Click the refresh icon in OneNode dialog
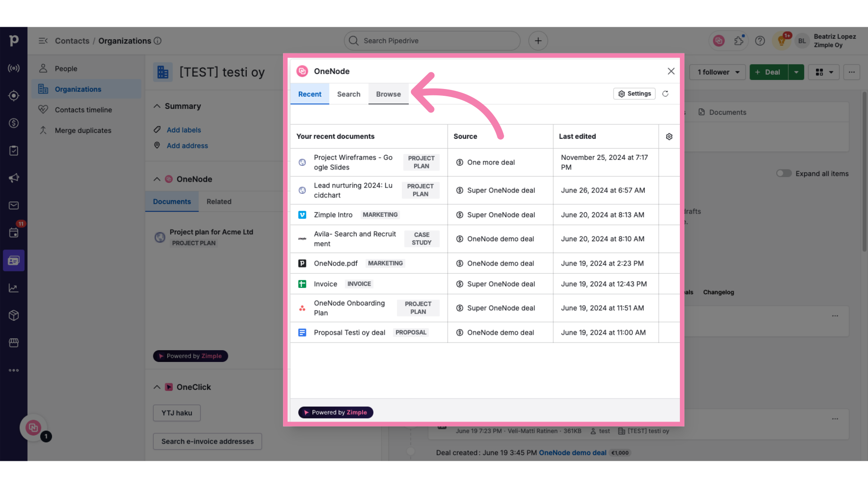The height and width of the screenshot is (488, 868). pos(665,94)
